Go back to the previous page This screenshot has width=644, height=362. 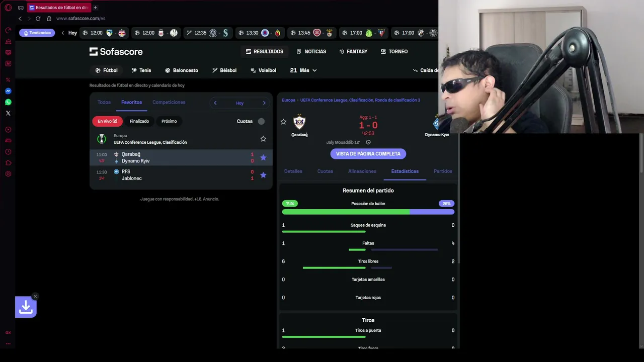[x=20, y=19]
